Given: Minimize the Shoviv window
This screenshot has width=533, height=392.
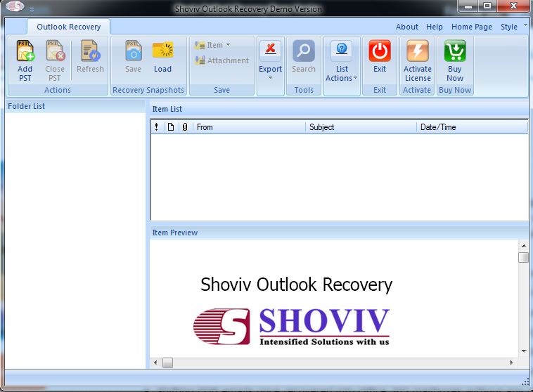Looking at the screenshot, I should click(468, 6).
